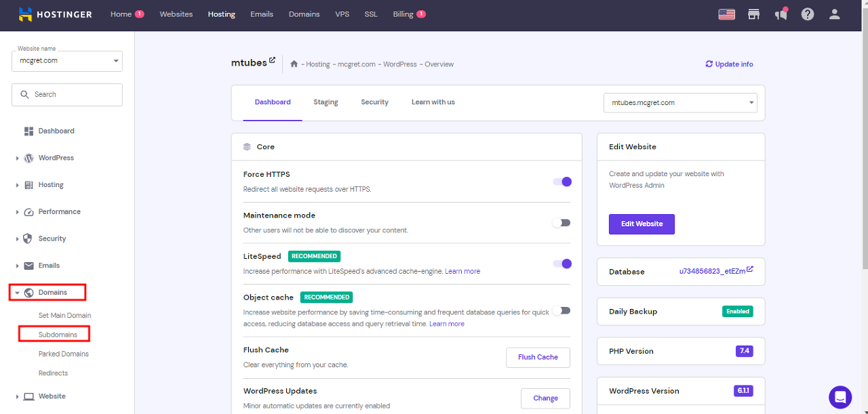Screen dimensions: 868x414
Task: Open the mtubes.mcgret.com site dropdown
Action: pyautogui.click(x=680, y=103)
